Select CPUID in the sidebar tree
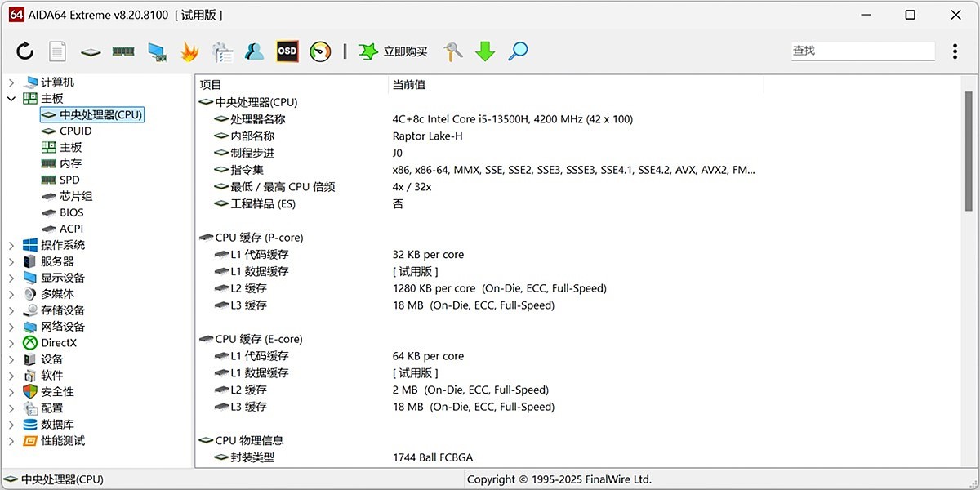980x490 pixels. (74, 131)
